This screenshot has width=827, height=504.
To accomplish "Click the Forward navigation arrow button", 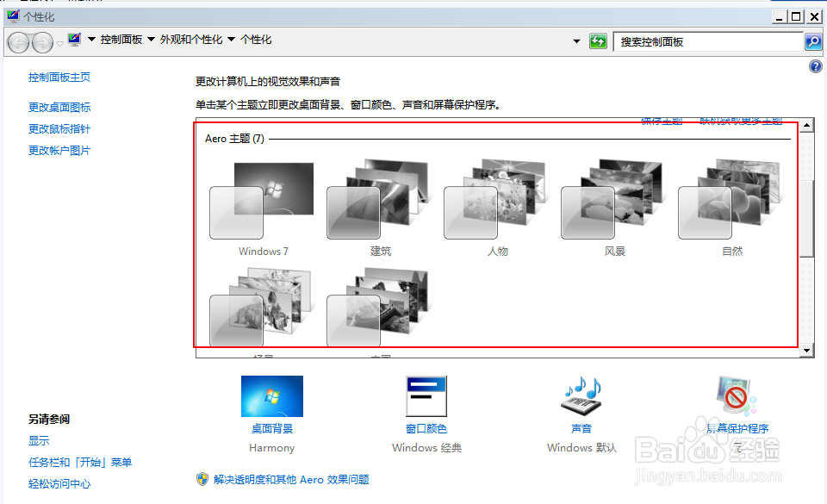I will (43, 42).
